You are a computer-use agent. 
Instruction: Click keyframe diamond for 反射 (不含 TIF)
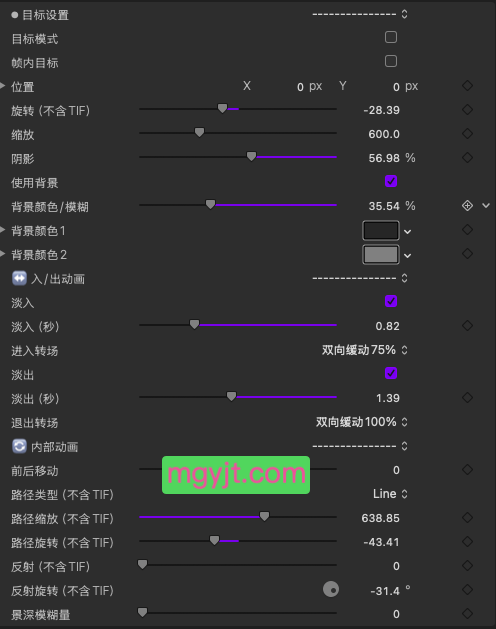pyautogui.click(x=467, y=566)
